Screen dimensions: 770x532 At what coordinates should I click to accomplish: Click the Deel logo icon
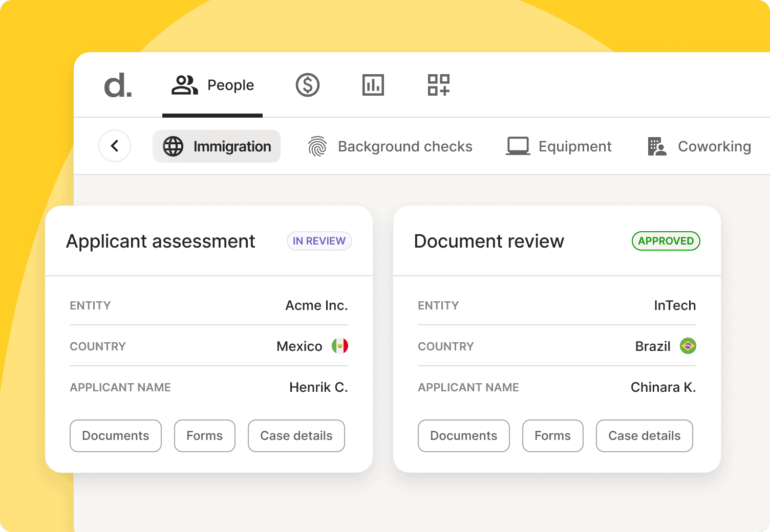pyautogui.click(x=118, y=85)
